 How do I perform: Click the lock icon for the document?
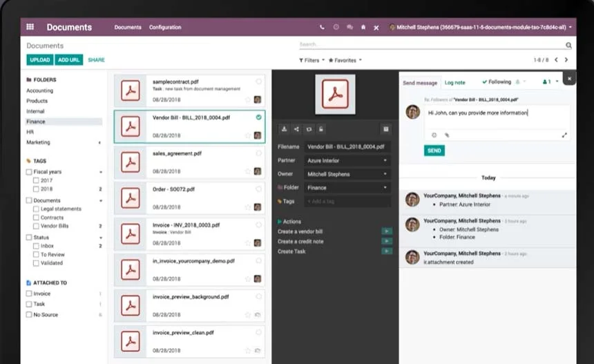[321, 129]
